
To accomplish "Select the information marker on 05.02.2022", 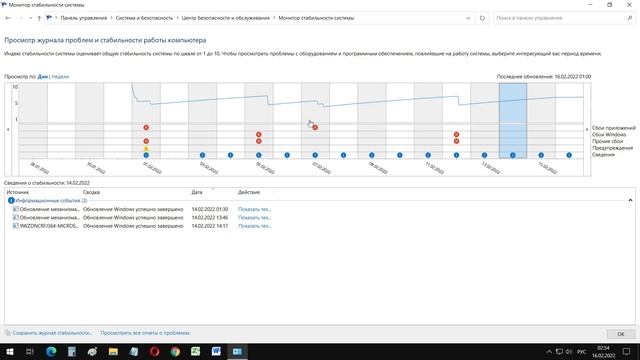I will [x=259, y=155].
